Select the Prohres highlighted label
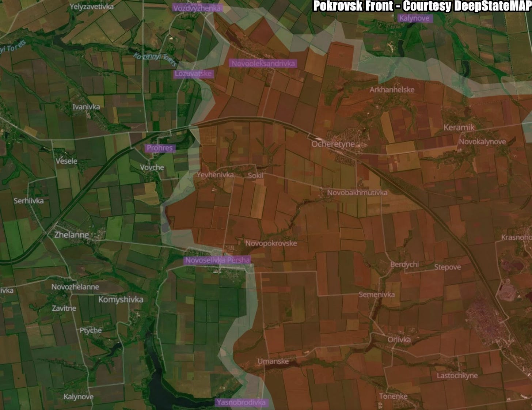532x410 pixels. click(160, 148)
